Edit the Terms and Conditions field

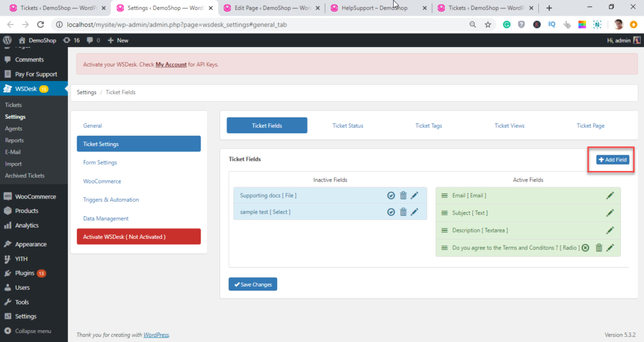610,248
